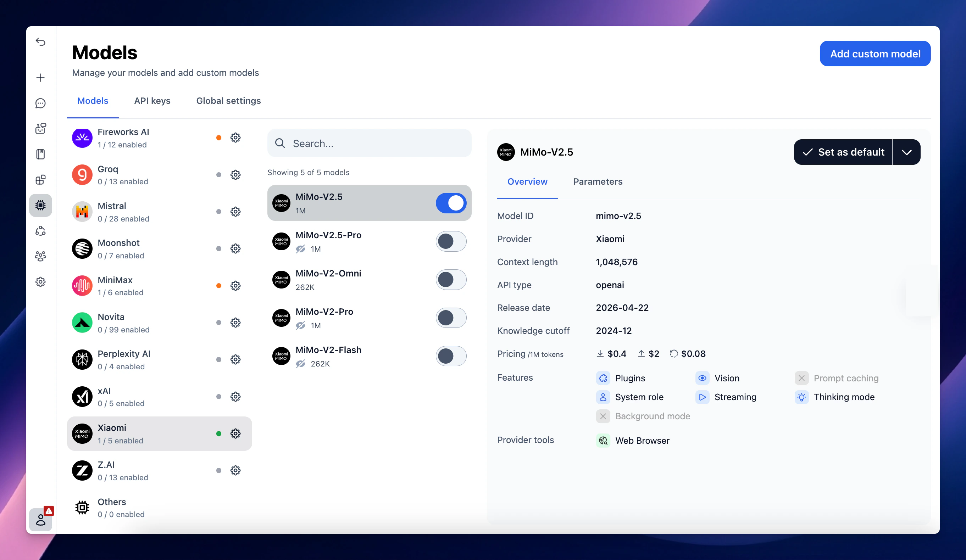Click the Prompt caching feature label
The height and width of the screenshot is (560, 966).
[846, 379]
